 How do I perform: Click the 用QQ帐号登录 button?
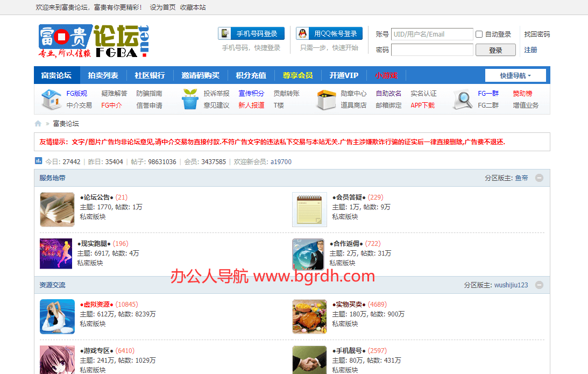click(329, 34)
